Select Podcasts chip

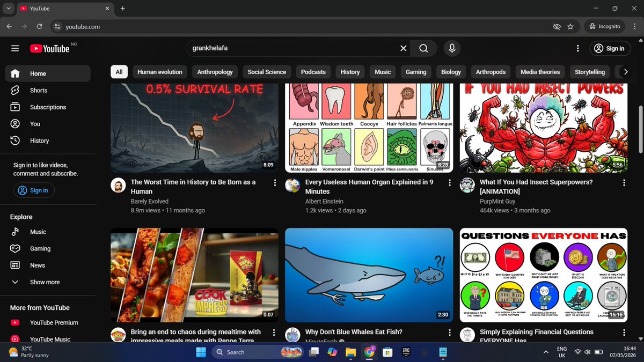coord(313,72)
